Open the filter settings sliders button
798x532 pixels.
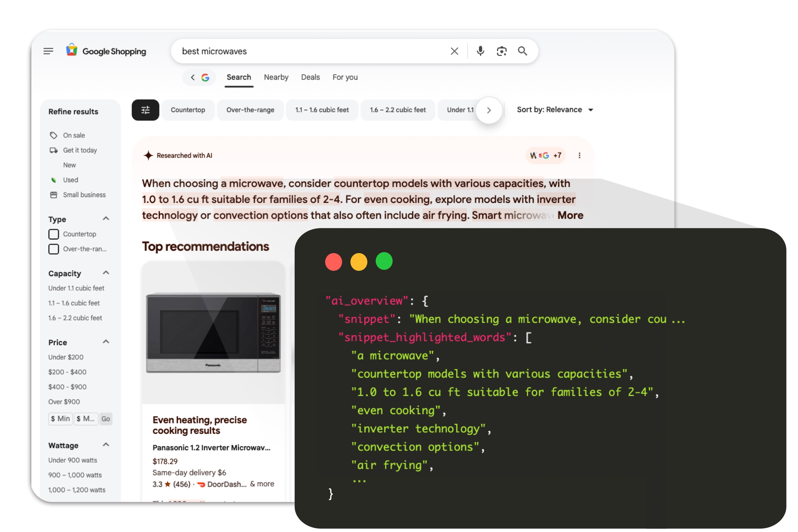pos(145,110)
